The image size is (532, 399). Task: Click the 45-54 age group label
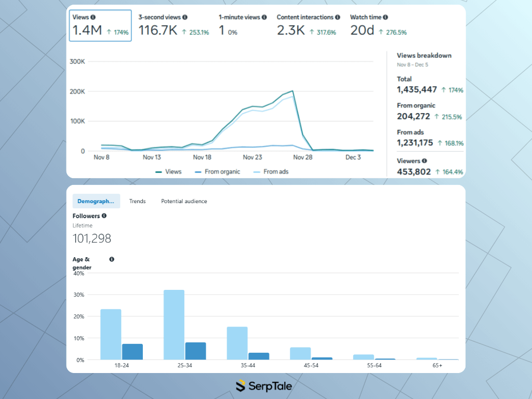click(x=311, y=366)
